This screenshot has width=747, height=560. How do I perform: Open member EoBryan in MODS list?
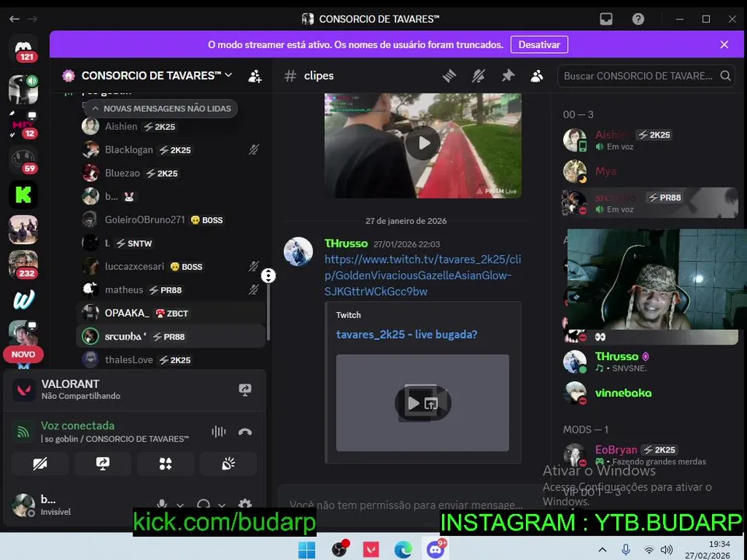[651, 455]
